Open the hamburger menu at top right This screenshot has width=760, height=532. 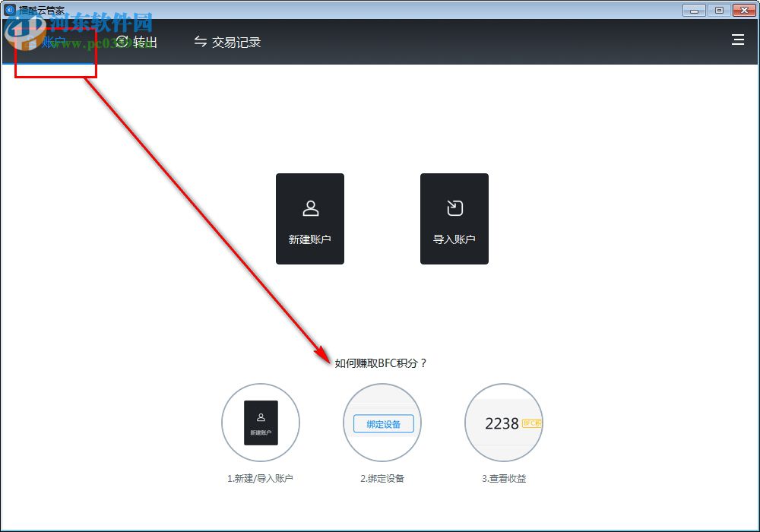pyautogui.click(x=738, y=40)
